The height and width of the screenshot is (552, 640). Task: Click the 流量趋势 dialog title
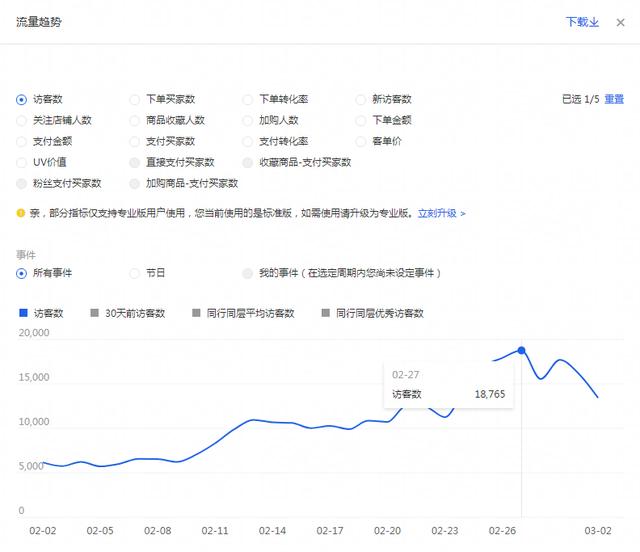coord(39,22)
